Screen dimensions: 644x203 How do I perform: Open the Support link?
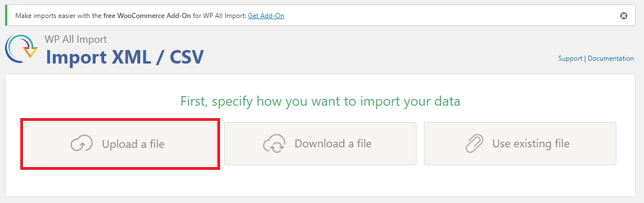point(570,58)
